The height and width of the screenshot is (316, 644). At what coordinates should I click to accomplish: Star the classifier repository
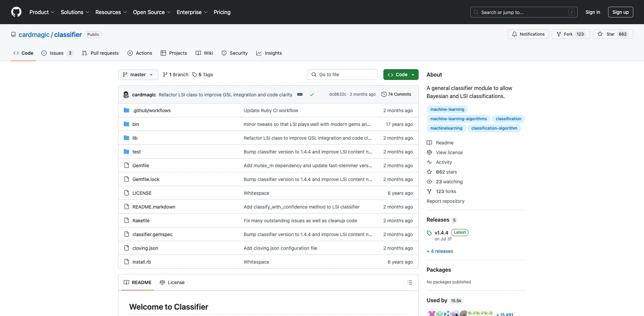(613, 34)
